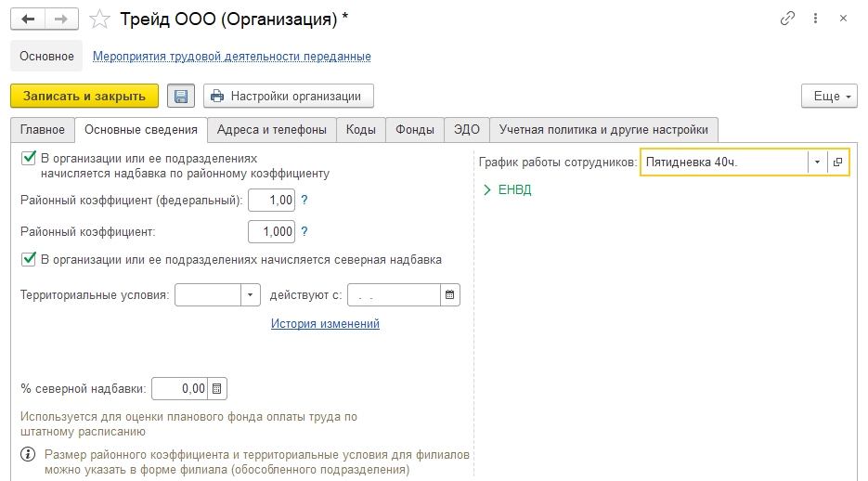
Task: Open calendar picker next to 'действуют с'
Action: [450, 295]
